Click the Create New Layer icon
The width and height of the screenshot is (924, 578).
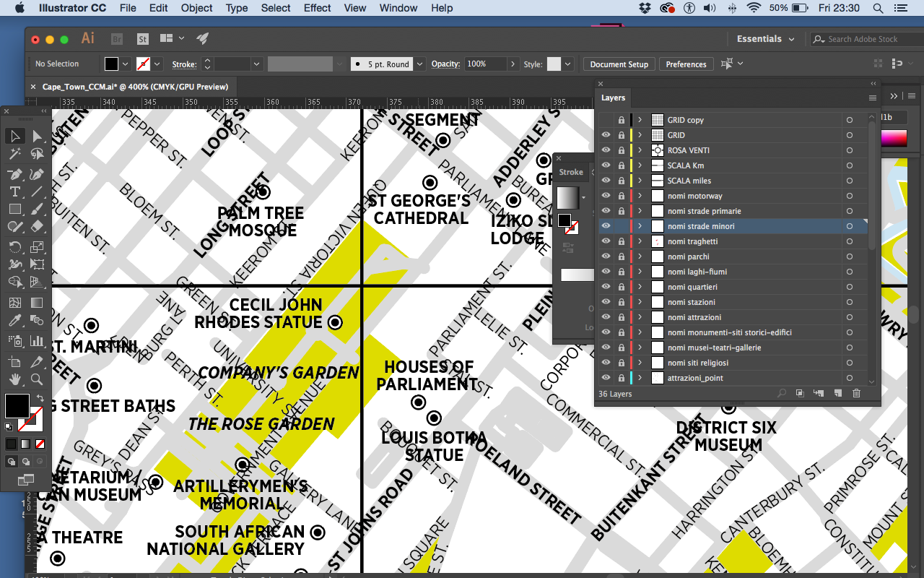(838, 393)
